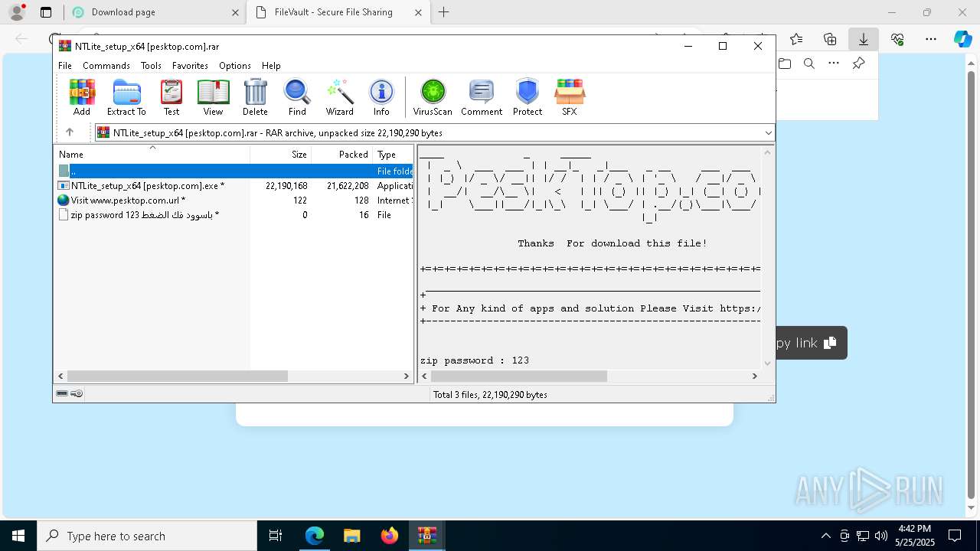Screen dimensions: 980x551
Task: Start the VirusScan tool
Action: coord(433,97)
